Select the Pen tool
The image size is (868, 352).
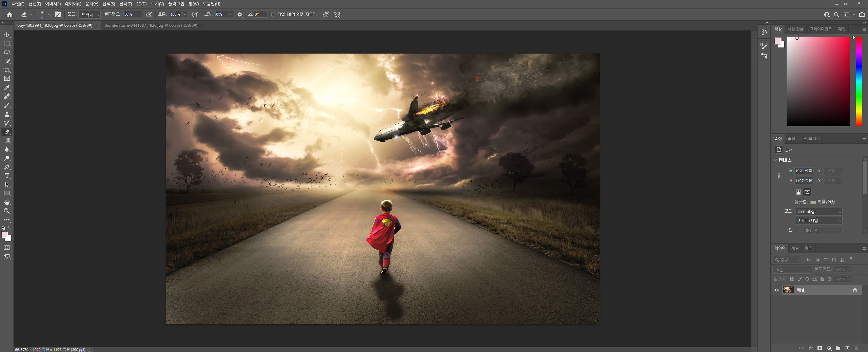tap(7, 167)
